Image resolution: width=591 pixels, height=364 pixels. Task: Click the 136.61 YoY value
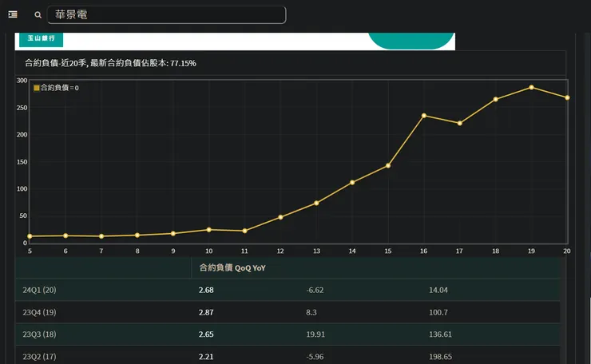[440, 334]
